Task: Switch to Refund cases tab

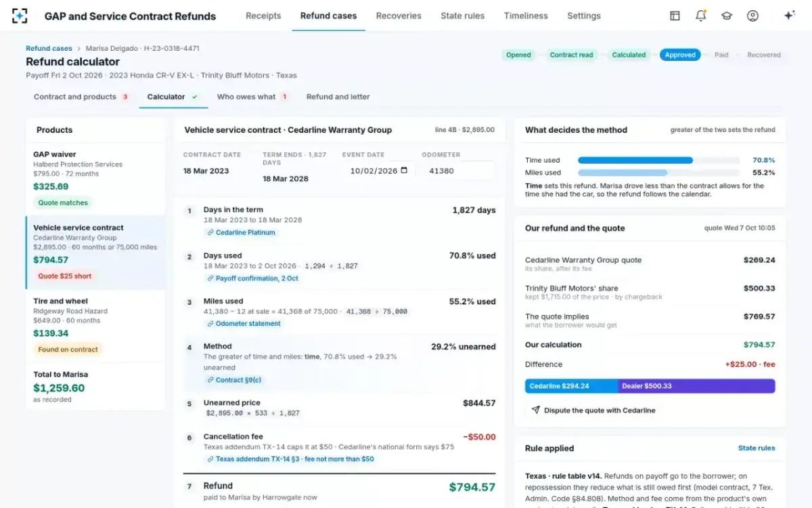Action: [328, 16]
